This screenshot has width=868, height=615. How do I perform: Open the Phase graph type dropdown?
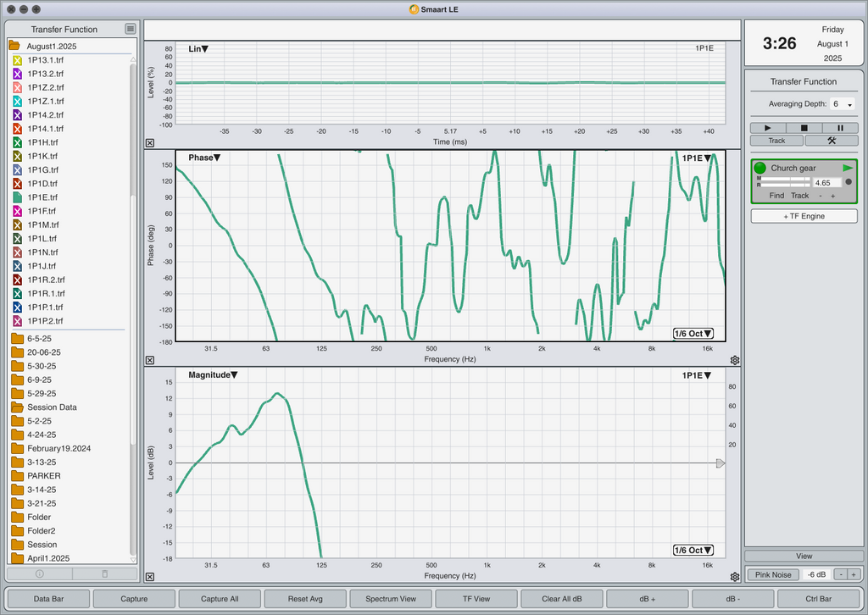(x=204, y=158)
